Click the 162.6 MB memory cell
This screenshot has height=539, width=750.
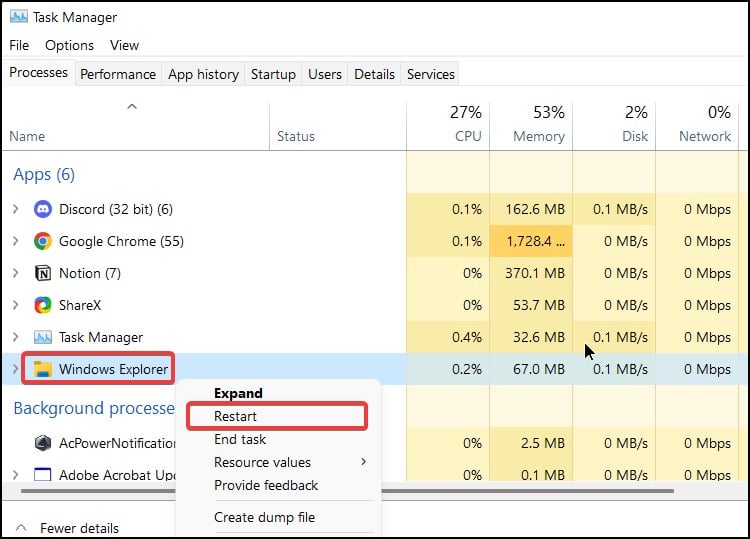(x=531, y=209)
